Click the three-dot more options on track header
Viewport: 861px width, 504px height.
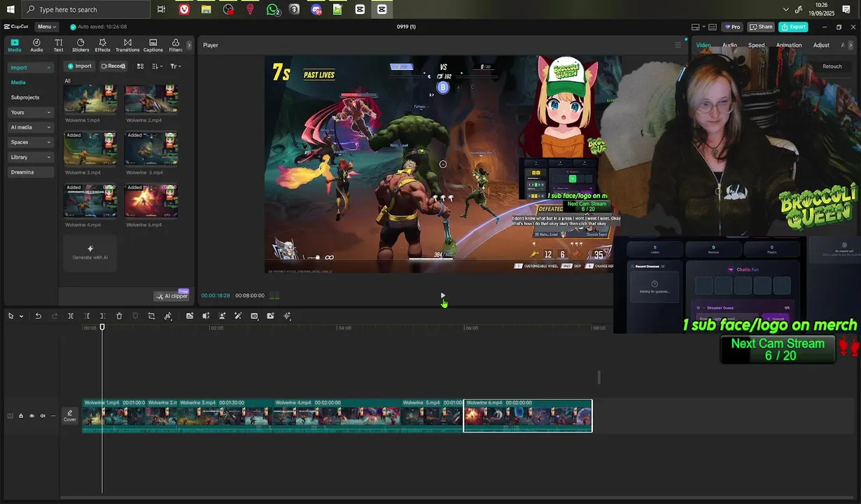point(52,416)
